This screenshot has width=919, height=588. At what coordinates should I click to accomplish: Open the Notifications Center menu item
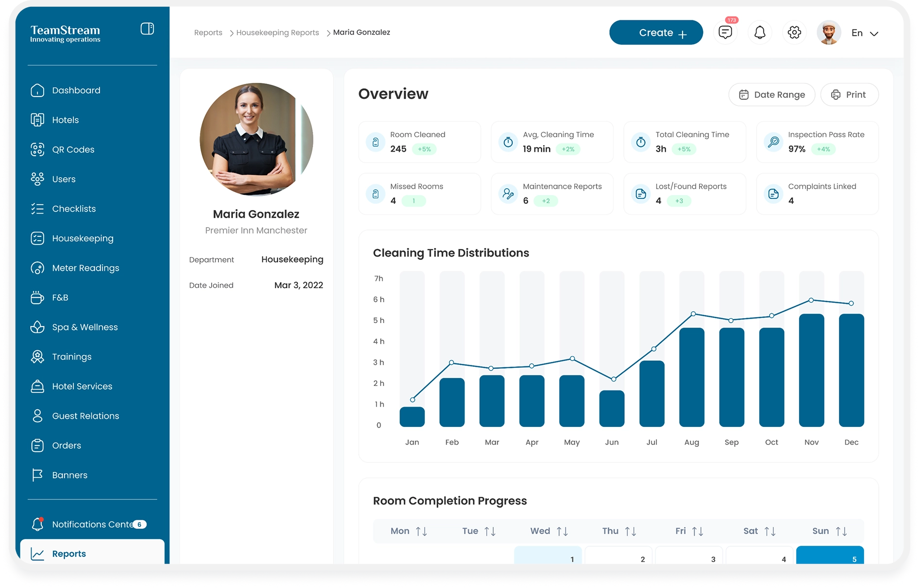pyautogui.click(x=91, y=524)
